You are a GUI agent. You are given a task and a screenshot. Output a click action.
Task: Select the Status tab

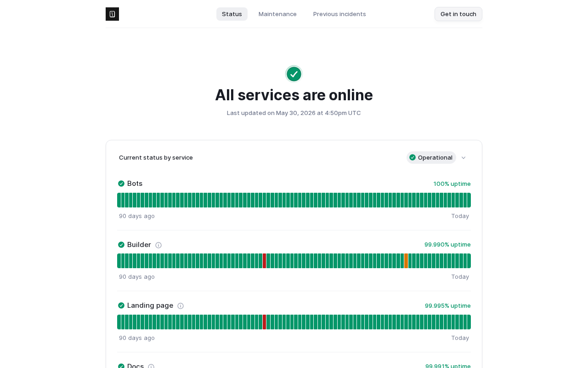[232, 14]
